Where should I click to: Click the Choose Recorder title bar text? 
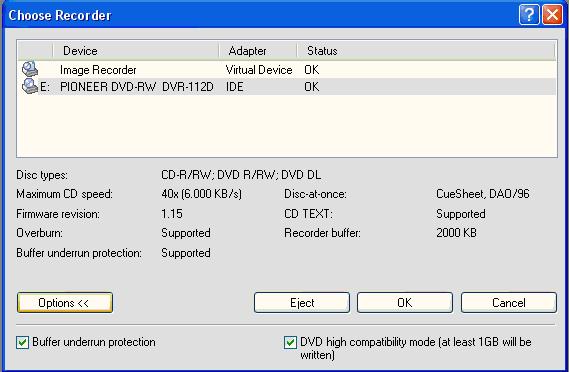(x=60, y=15)
